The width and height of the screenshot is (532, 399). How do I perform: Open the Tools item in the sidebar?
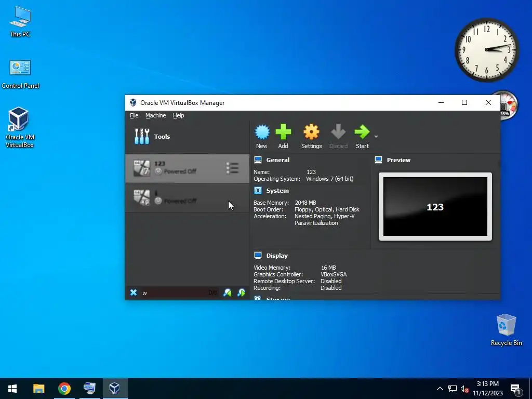pos(187,137)
